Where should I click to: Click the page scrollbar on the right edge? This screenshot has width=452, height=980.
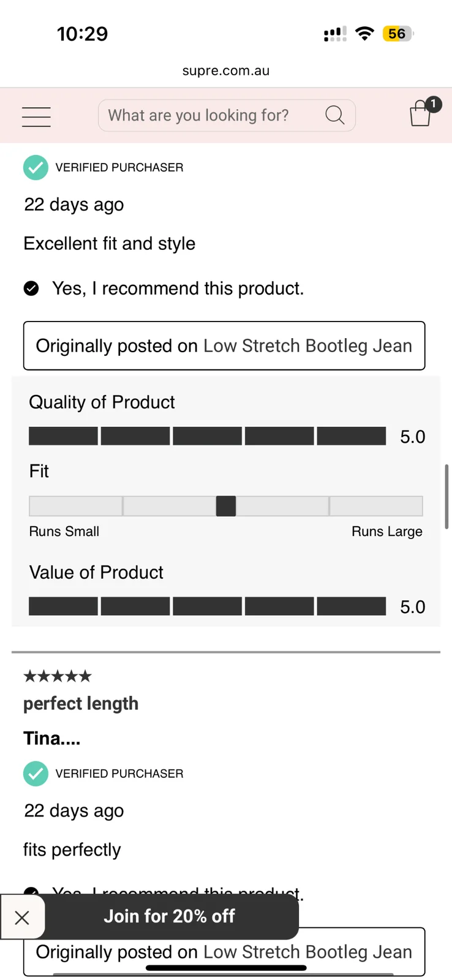click(447, 496)
